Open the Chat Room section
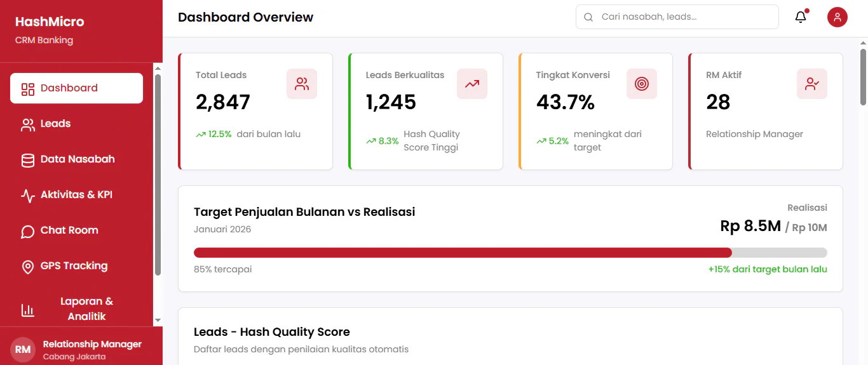This screenshot has width=868, height=365. [x=76, y=230]
